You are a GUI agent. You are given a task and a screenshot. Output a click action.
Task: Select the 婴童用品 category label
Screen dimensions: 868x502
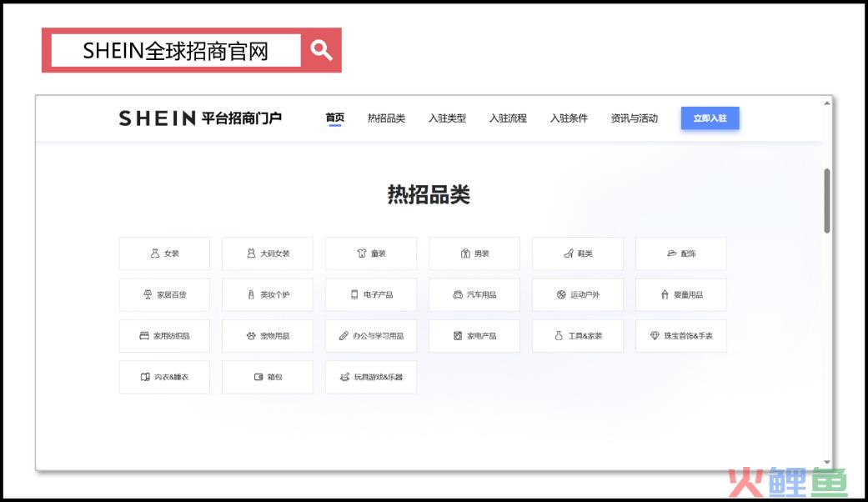(689, 294)
